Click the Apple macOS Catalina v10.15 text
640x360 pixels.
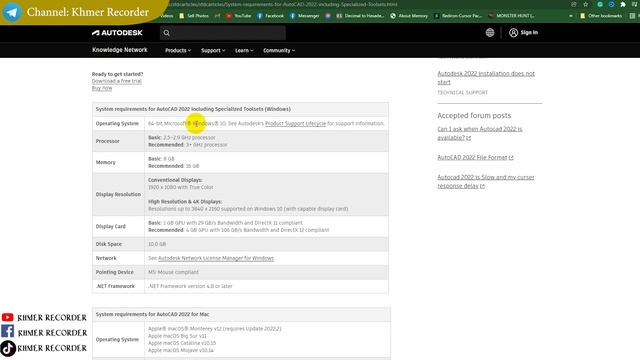coord(182,343)
